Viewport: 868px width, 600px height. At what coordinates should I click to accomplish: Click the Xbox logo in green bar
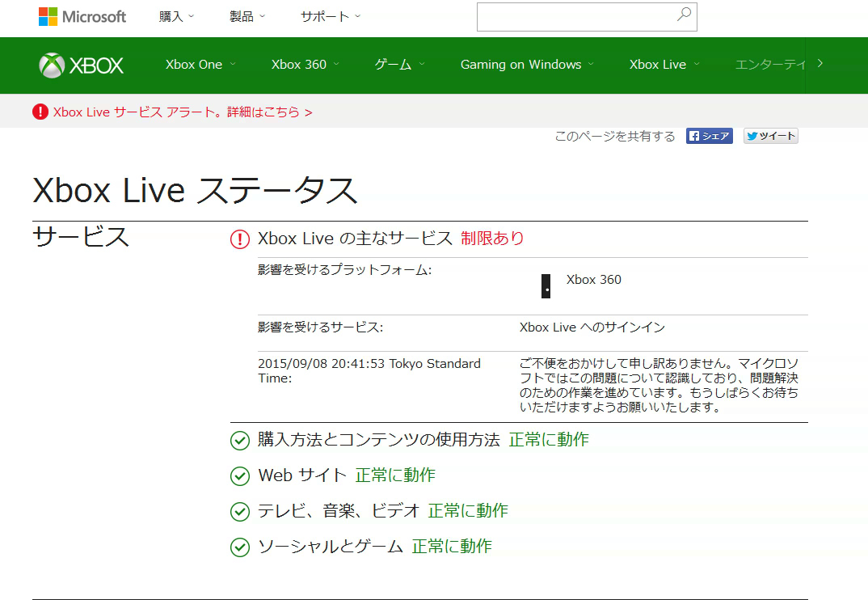tap(81, 65)
